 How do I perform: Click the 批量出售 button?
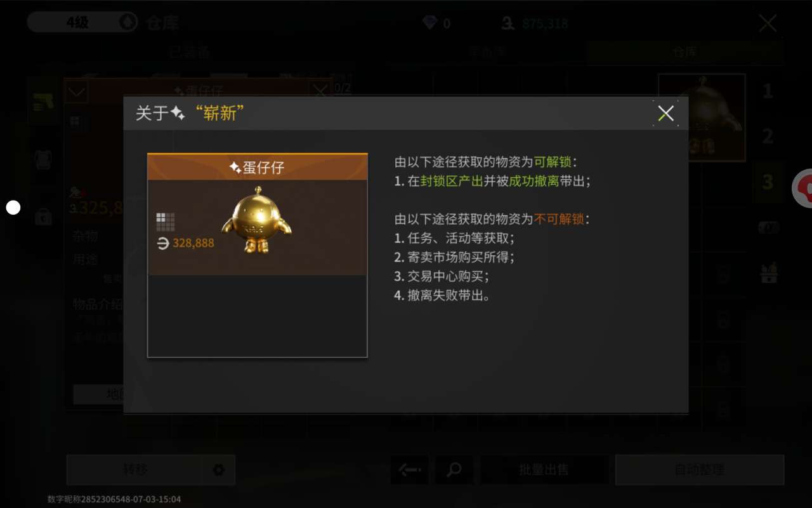(544, 470)
